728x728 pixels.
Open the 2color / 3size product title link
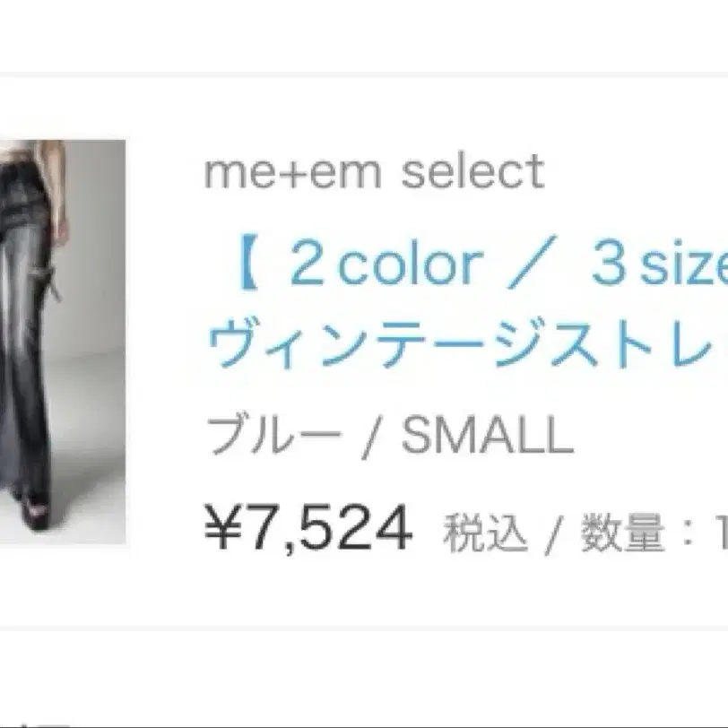click(481, 264)
